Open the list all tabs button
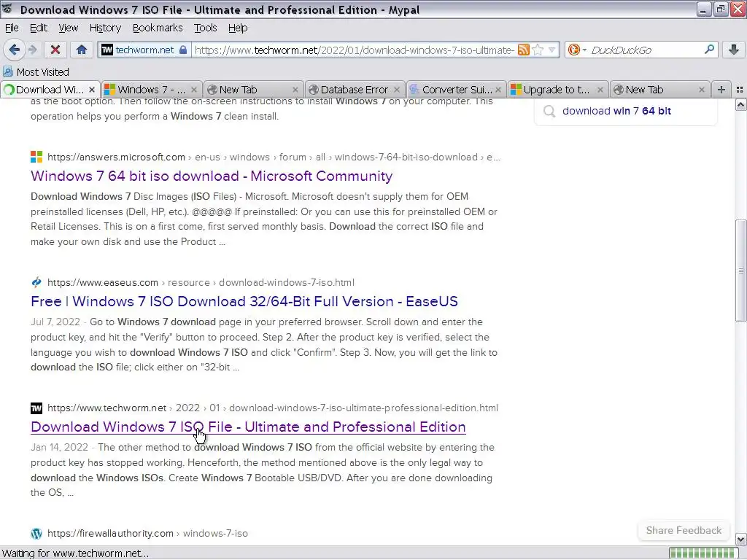 click(x=740, y=90)
